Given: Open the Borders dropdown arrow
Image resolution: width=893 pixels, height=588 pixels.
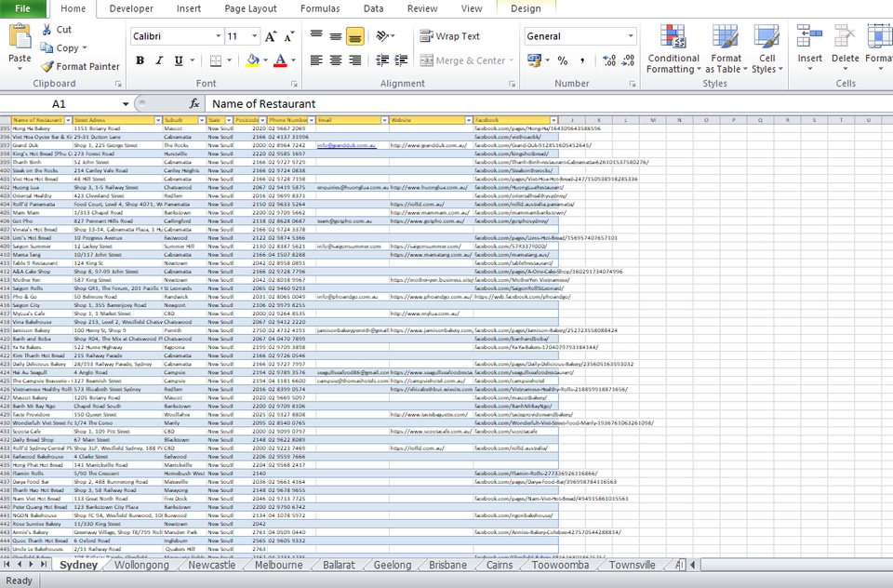Looking at the screenshot, I should tap(229, 60).
